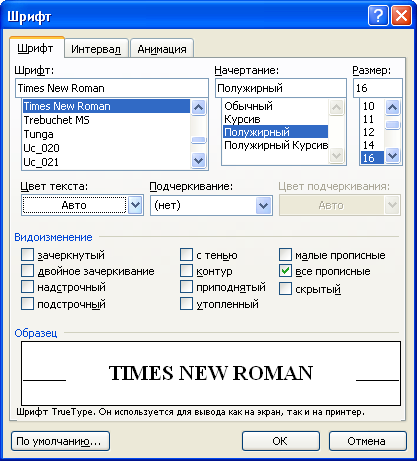Enable the с тенью effect
Viewport: 417px width, 461px height.
tap(186, 255)
